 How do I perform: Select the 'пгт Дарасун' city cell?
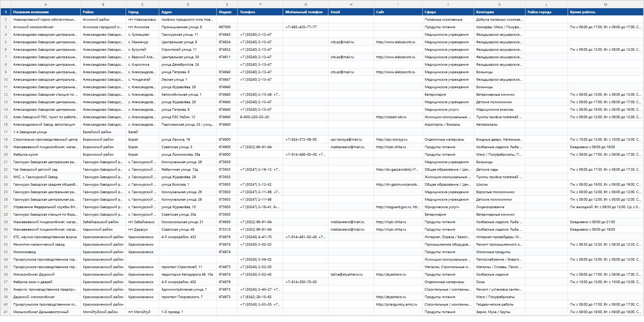coord(142,230)
